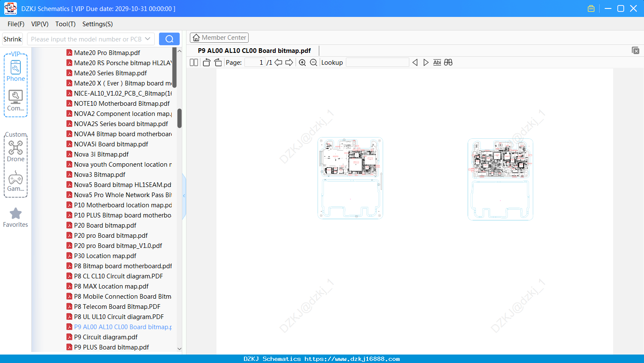
Task: Click the blue search button
Action: (x=169, y=39)
